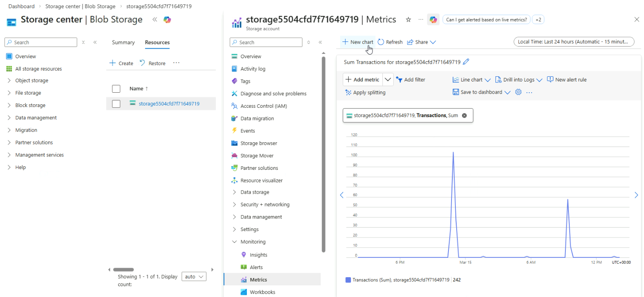Expand the Security + networking section

(x=265, y=205)
